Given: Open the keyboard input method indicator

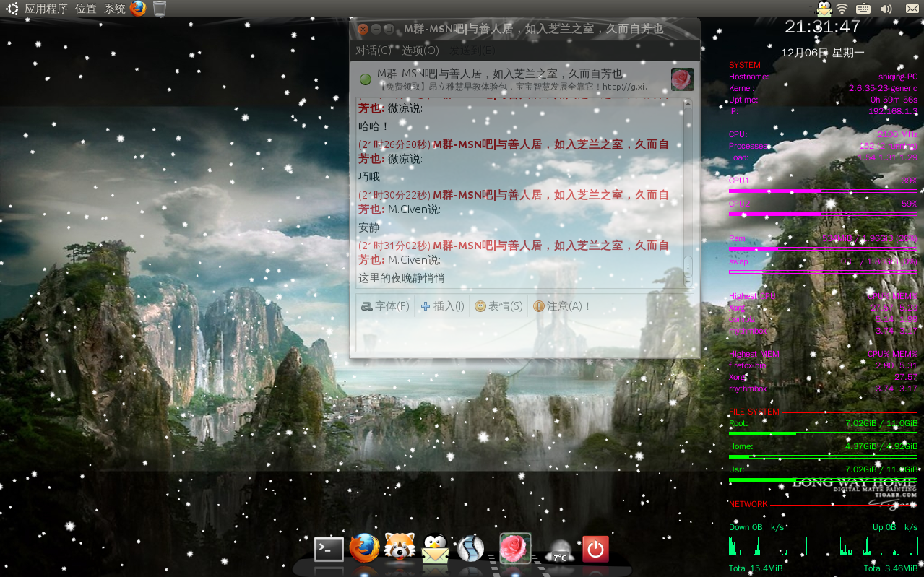Looking at the screenshot, I should [863, 9].
